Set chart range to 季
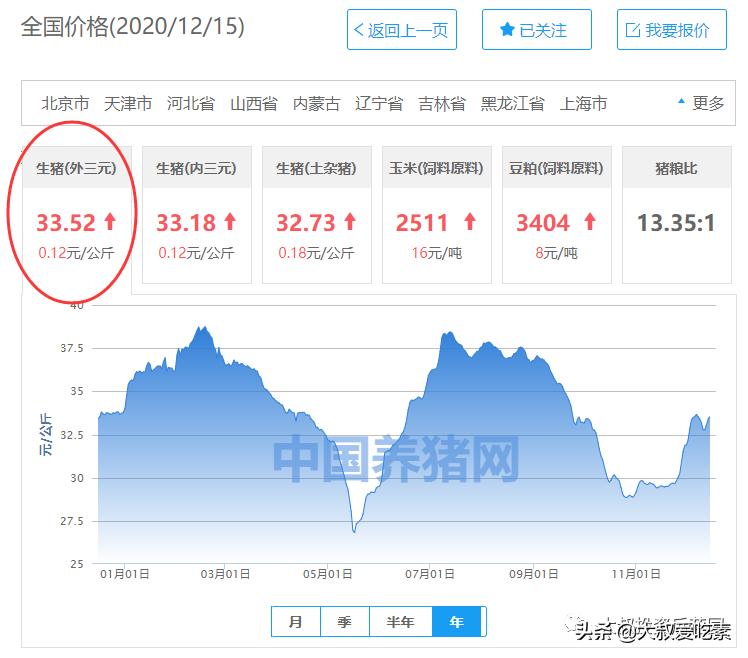This screenshot has height=658, width=748. (344, 621)
